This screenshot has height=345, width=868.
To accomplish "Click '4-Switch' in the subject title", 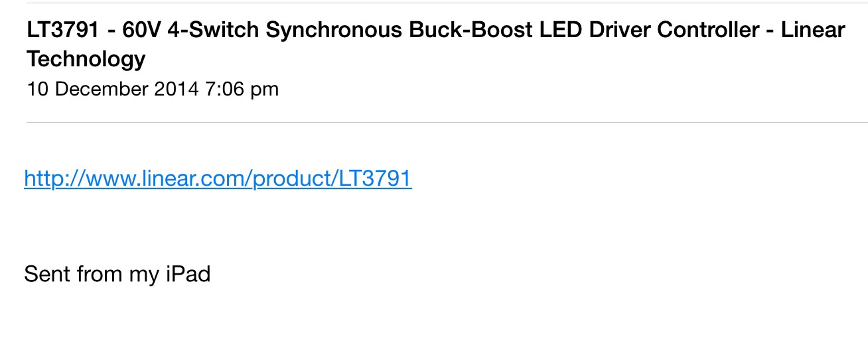I will pyautogui.click(x=201, y=30).
